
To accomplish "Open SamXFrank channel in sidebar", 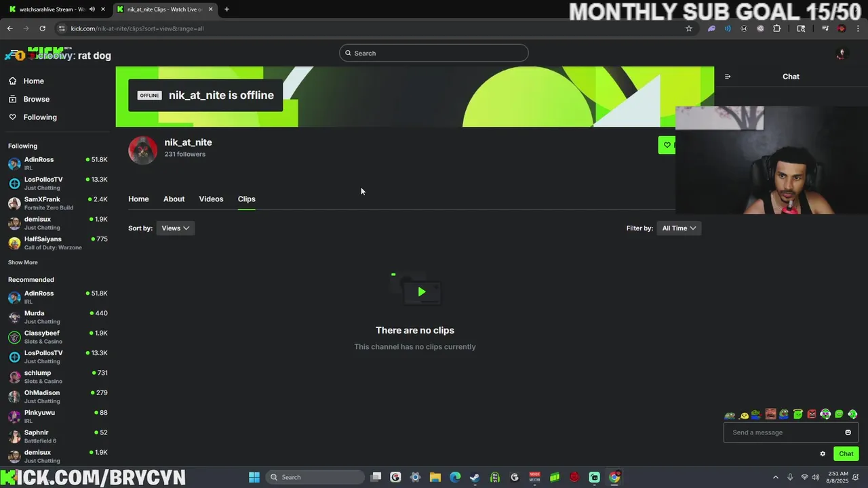I will coord(58,203).
